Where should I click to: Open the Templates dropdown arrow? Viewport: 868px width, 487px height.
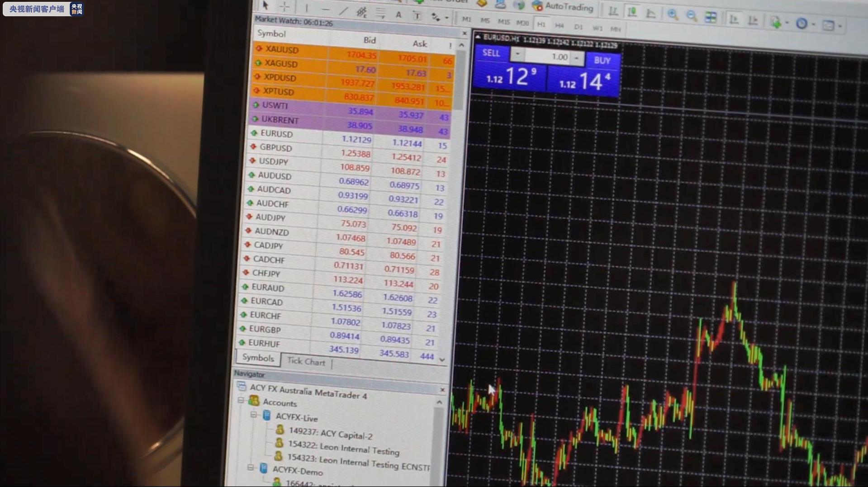coord(840,26)
